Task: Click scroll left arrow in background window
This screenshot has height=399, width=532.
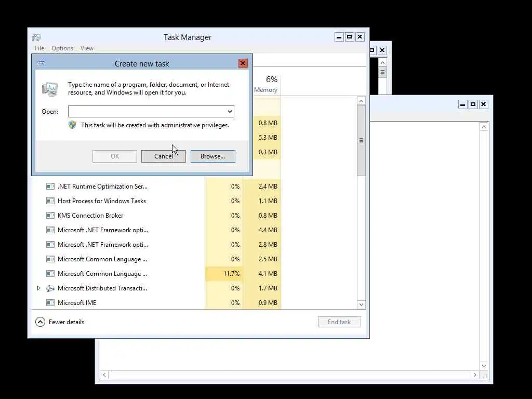Action: point(104,375)
